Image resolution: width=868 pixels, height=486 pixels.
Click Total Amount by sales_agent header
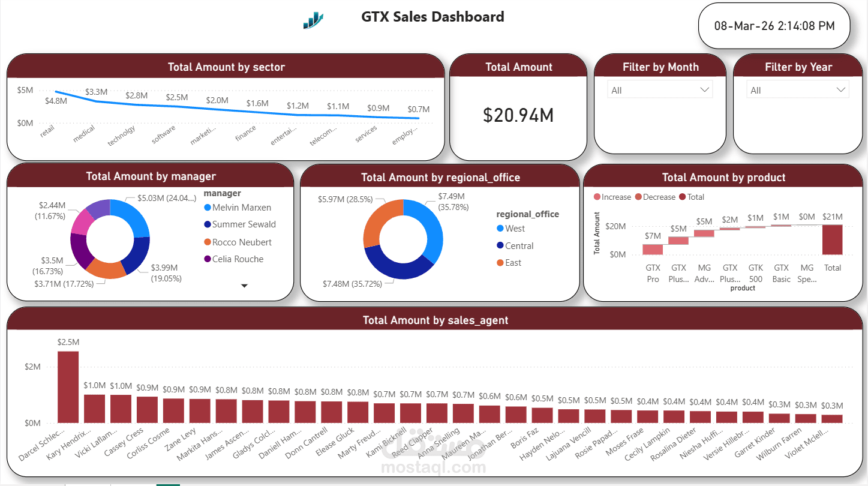(x=435, y=320)
